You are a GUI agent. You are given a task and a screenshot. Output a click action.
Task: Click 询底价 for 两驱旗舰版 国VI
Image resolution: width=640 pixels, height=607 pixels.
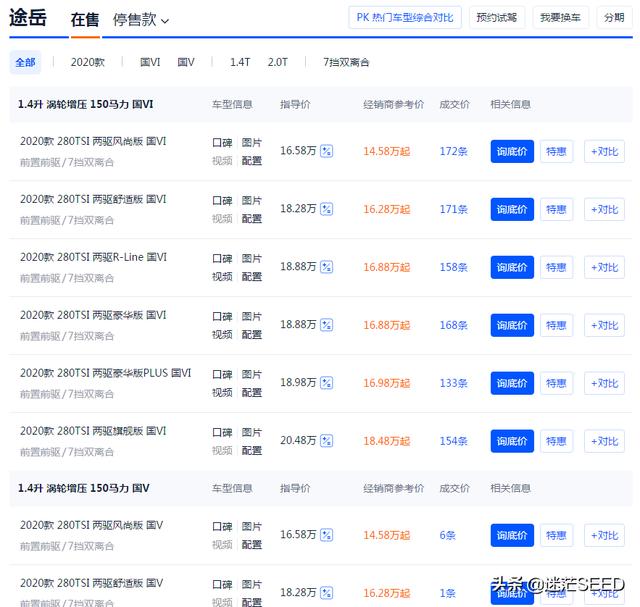pos(512,441)
